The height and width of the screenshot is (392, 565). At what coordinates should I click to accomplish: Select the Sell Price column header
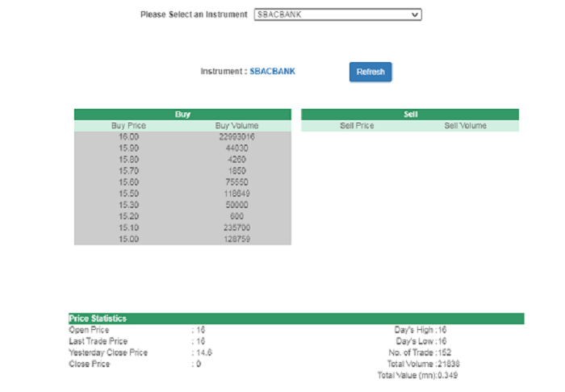[357, 126]
